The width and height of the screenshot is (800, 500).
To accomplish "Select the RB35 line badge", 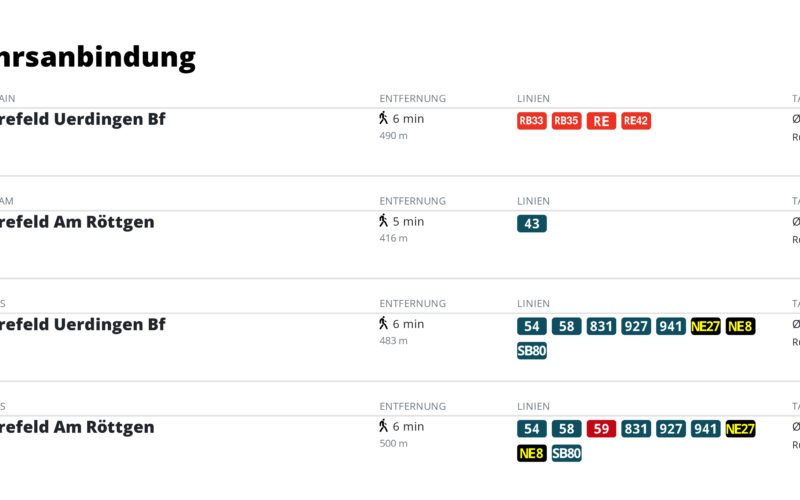I will (x=566, y=121).
